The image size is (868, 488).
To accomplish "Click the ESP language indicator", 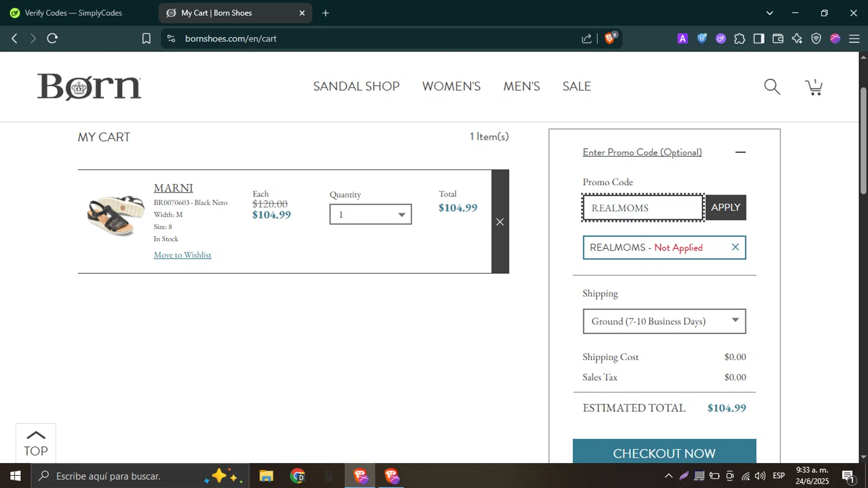I will (779, 476).
